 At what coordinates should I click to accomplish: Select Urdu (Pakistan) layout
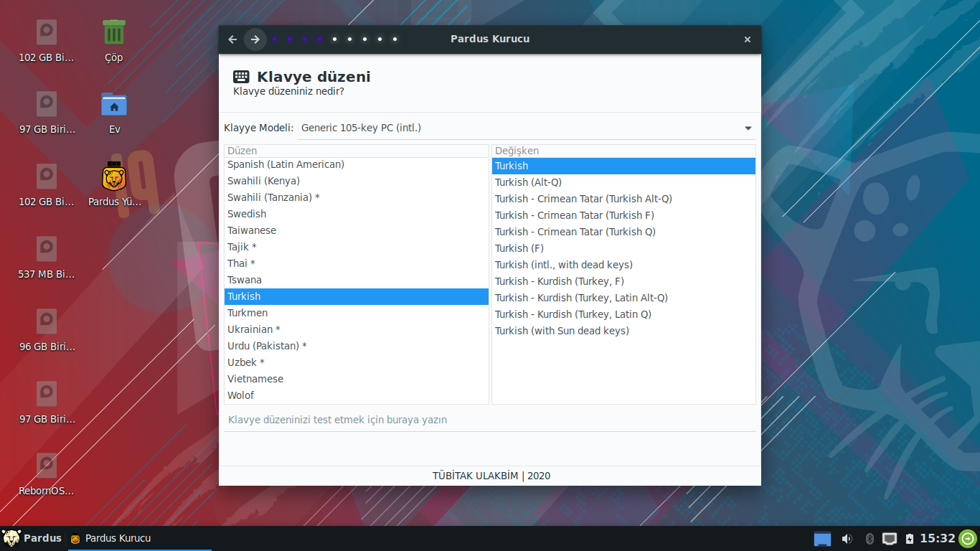[x=357, y=346]
